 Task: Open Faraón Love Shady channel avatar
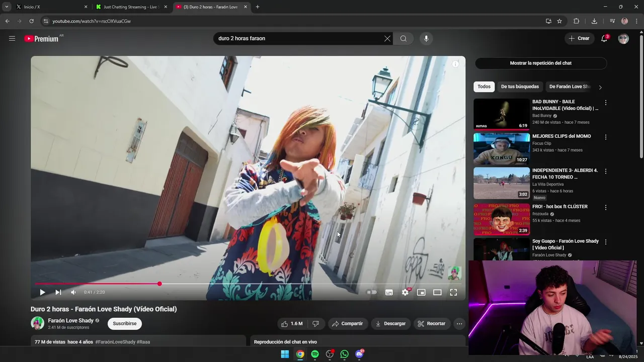[x=37, y=323]
